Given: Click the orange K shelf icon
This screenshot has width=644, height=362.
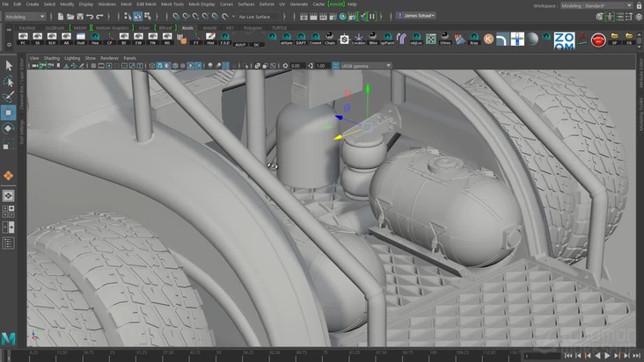Looking at the screenshot, I should (488, 39).
